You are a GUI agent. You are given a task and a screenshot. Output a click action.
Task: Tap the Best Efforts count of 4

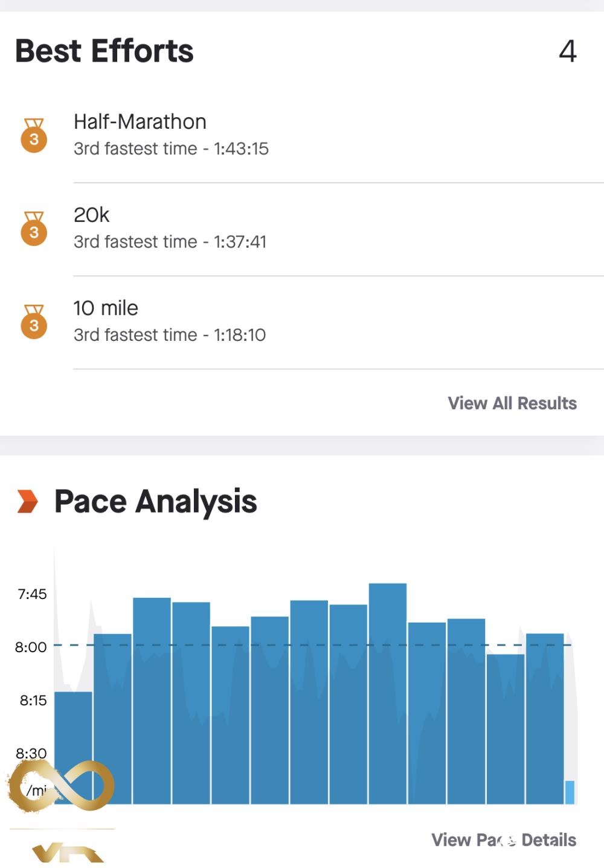point(567,51)
